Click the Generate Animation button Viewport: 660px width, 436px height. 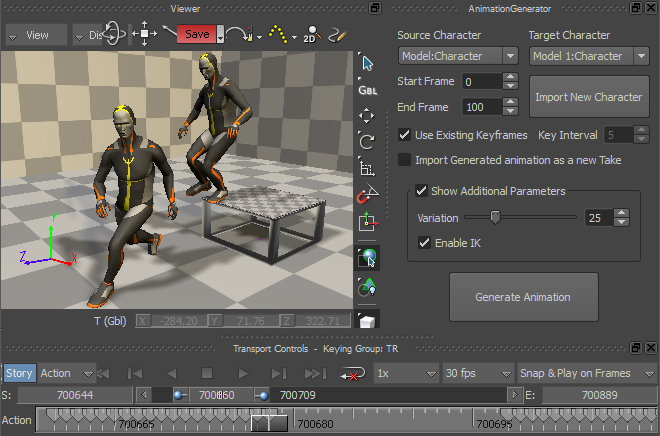click(x=523, y=297)
